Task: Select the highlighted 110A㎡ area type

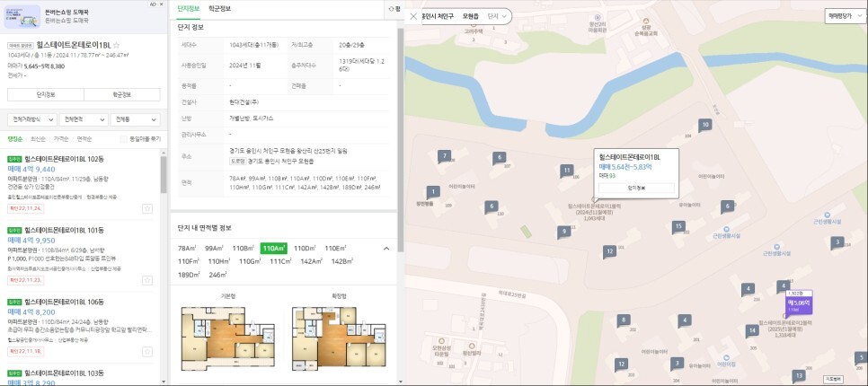Action: click(x=274, y=249)
